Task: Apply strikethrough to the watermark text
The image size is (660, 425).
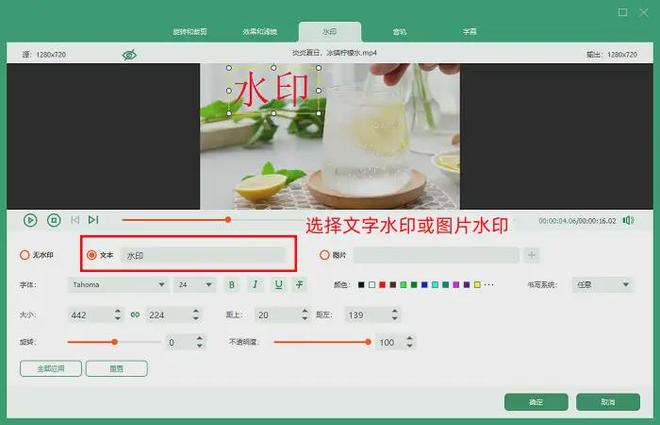Action: [x=300, y=285]
